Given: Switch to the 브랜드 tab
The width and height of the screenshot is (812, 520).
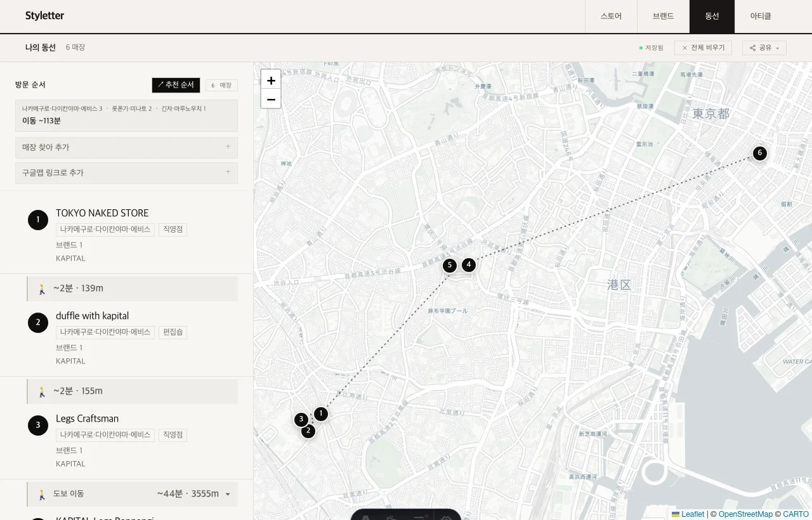Looking at the screenshot, I should pyautogui.click(x=663, y=16).
